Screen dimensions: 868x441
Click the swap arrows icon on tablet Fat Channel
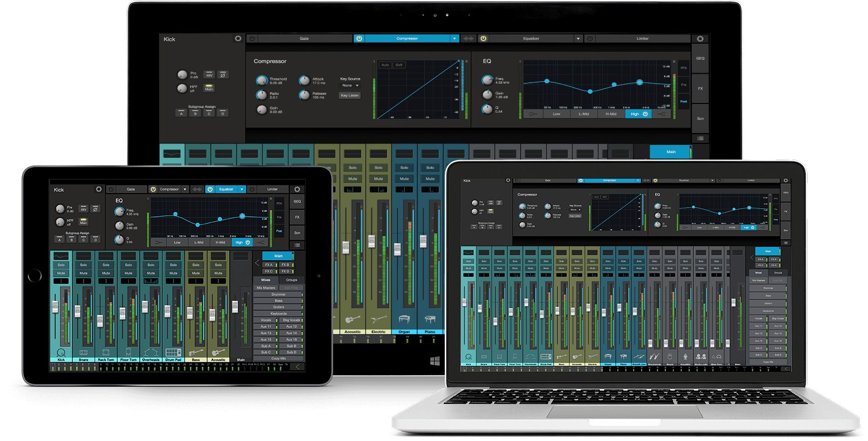point(197,189)
